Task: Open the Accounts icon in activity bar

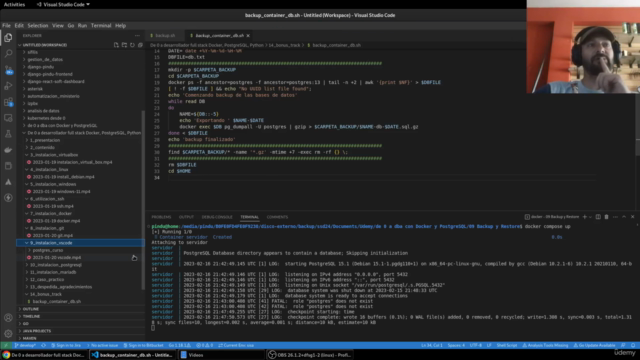Action: 8,318
